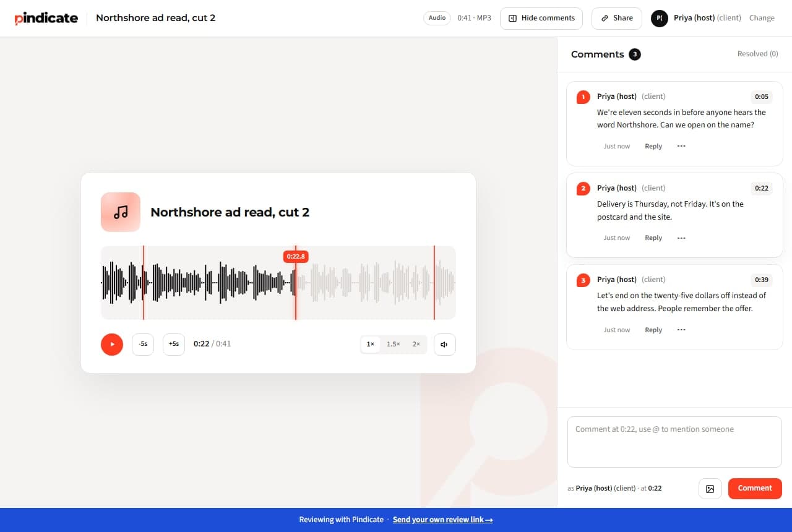The height and width of the screenshot is (532, 792).
Task: Click Just now on the 0:22 comment
Action: [x=617, y=238]
